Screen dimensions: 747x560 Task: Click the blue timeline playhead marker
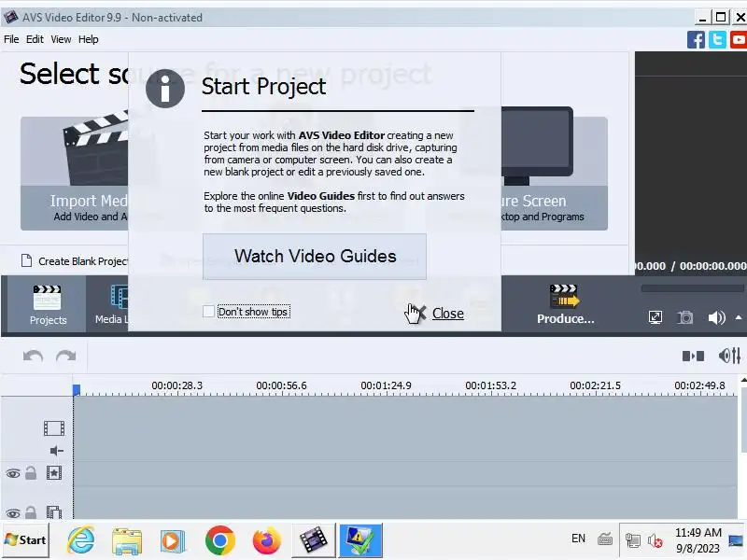pos(77,390)
